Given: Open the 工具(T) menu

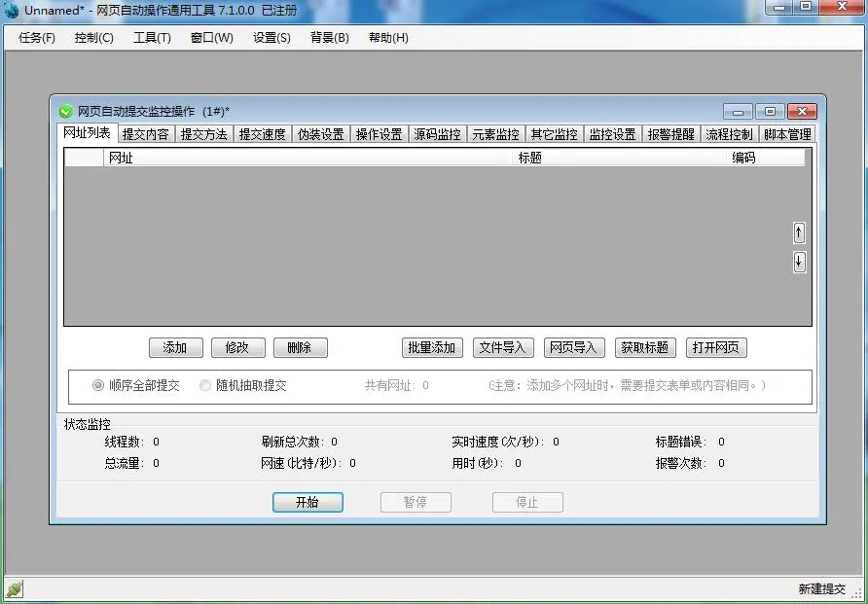Looking at the screenshot, I should 152,38.
